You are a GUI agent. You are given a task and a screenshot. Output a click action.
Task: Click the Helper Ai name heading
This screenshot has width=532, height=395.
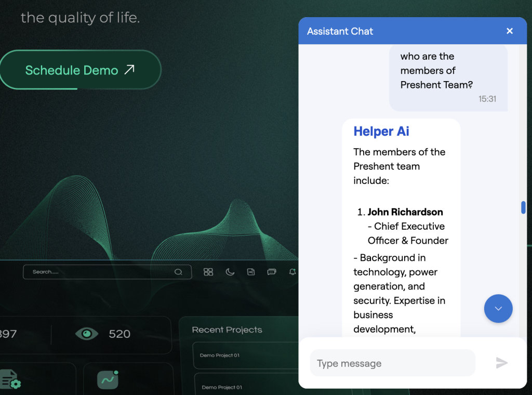pyautogui.click(x=381, y=131)
